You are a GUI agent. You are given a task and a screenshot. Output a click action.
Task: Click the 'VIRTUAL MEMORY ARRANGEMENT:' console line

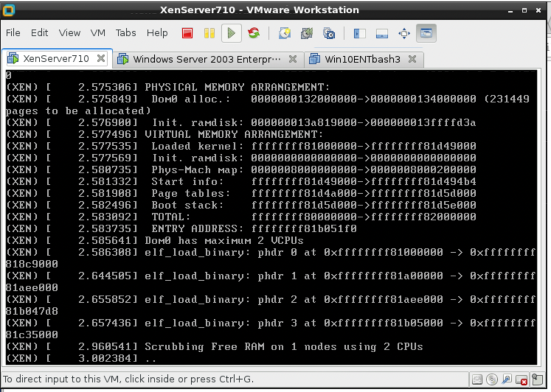164,134
